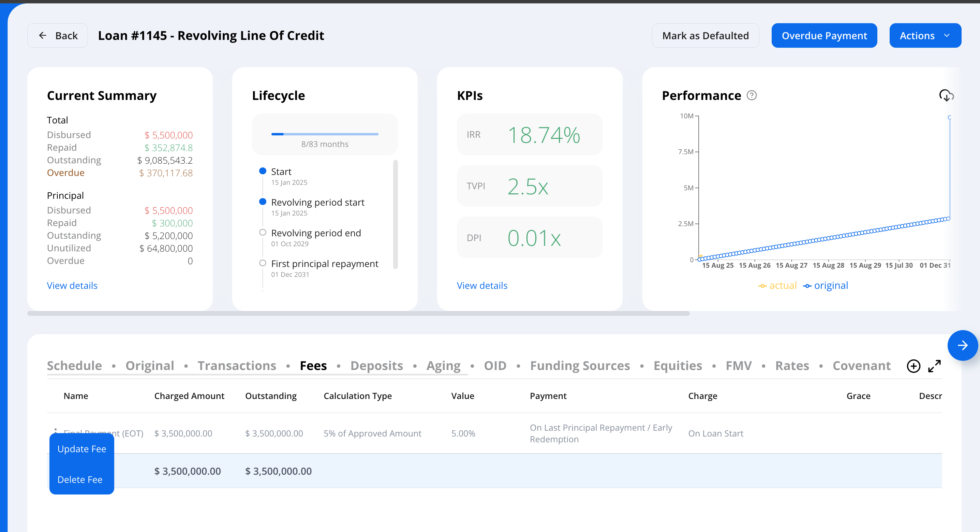Open the Actions dropdown menu
This screenshot has width=980, height=532.
pyautogui.click(x=925, y=35)
